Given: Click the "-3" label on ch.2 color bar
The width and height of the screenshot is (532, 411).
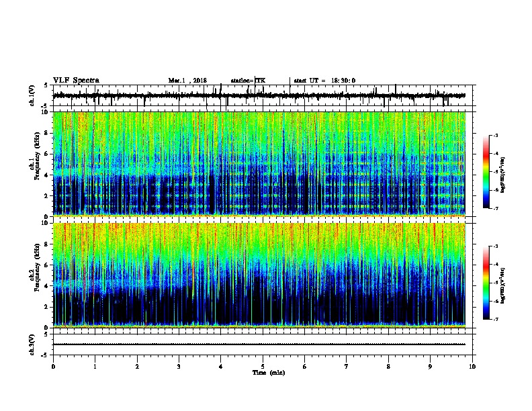Looking at the screenshot, I should coord(495,246).
